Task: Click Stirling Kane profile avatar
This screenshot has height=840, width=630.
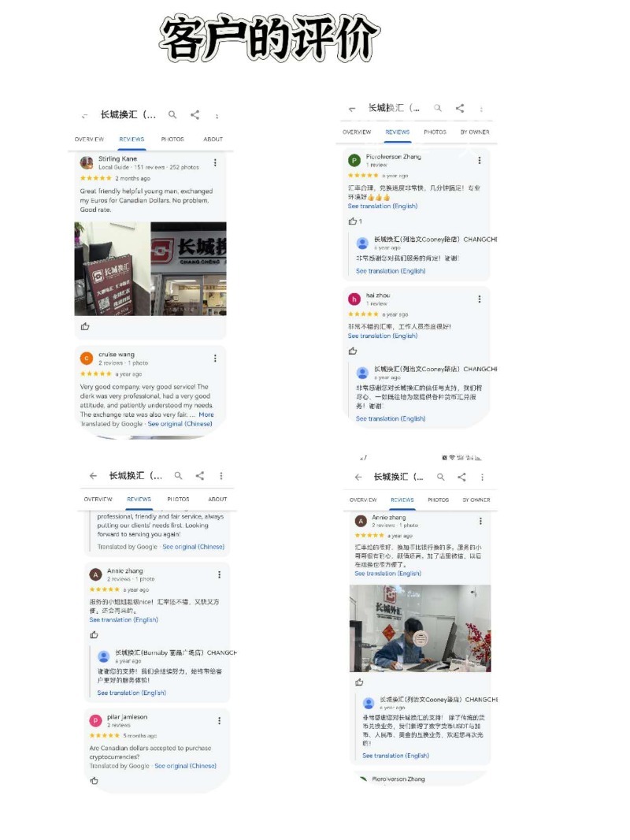Action: click(87, 162)
